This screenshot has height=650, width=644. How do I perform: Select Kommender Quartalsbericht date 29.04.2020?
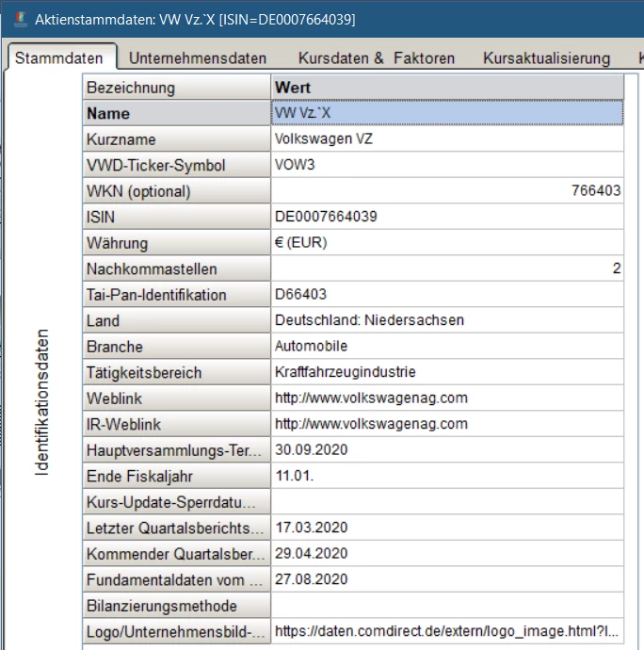[x=447, y=553]
